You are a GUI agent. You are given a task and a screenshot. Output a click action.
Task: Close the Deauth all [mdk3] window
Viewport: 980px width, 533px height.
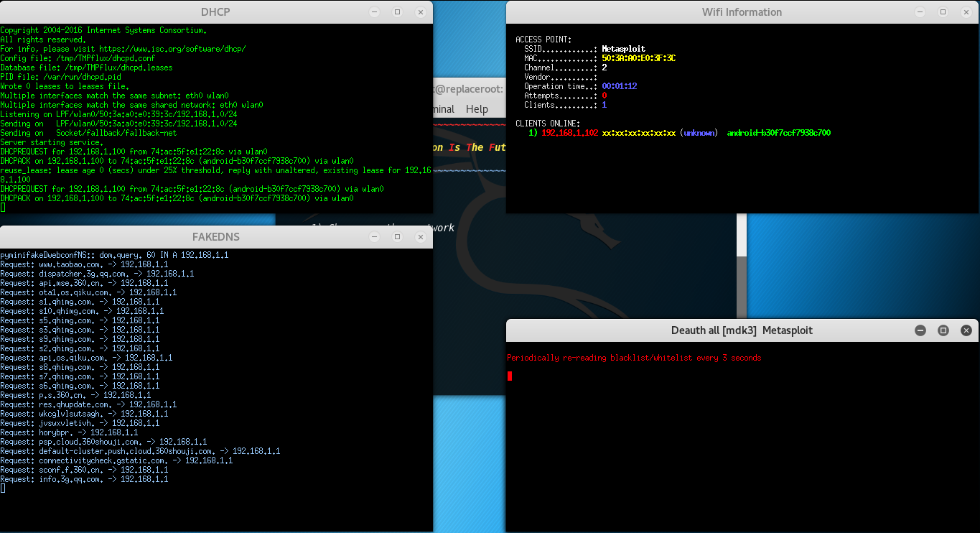pos(966,330)
